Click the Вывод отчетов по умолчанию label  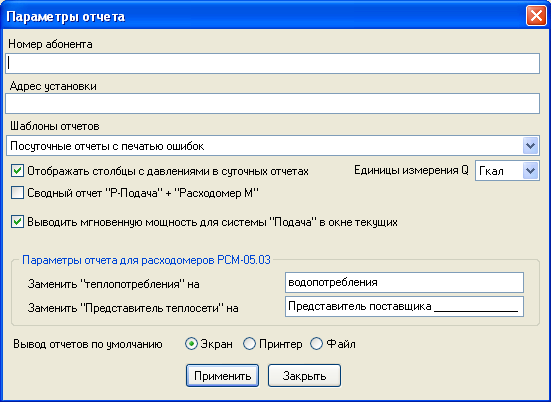[x=88, y=344]
